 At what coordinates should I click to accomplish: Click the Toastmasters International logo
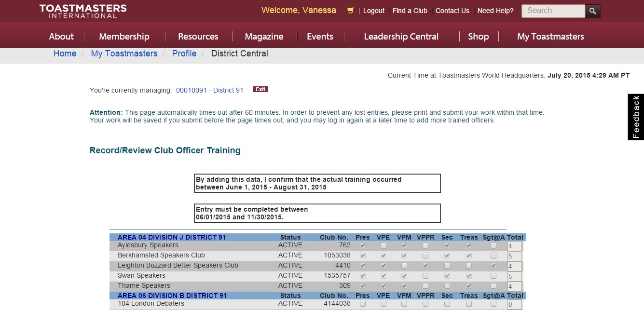83,11
